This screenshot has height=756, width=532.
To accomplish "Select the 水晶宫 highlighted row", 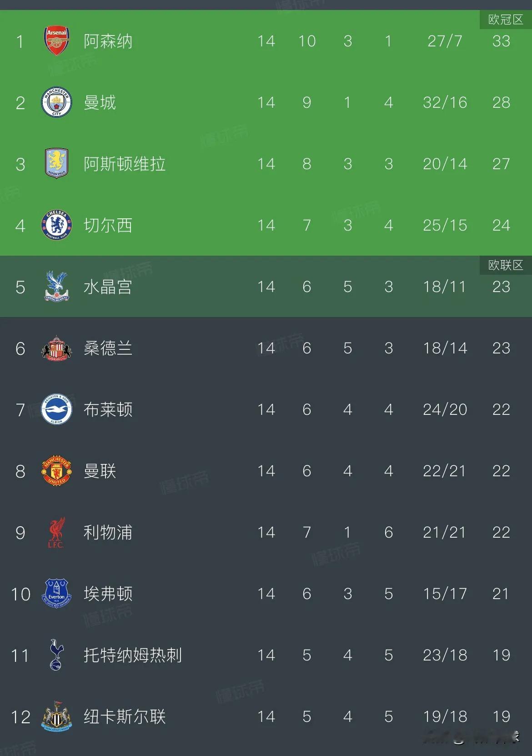I will 266,287.
